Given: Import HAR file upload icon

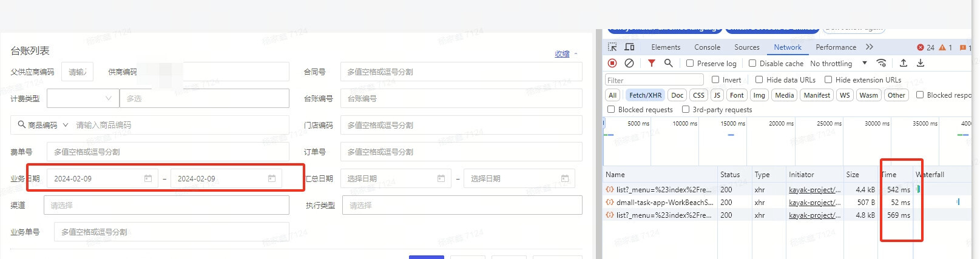Looking at the screenshot, I should coord(904,63).
